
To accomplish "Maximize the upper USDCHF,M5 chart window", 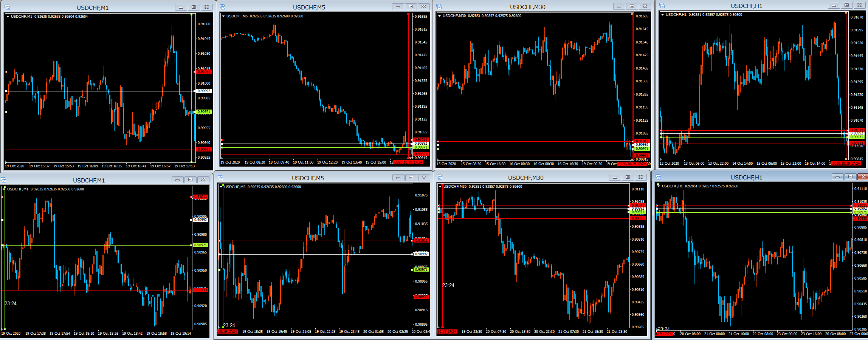I will click(411, 7).
